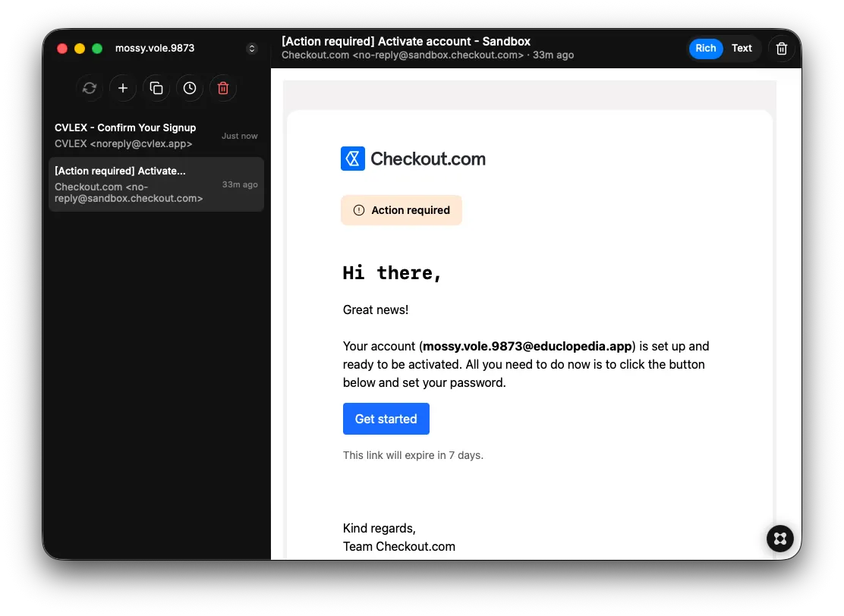Click the sender no-reply@sandbox.checkout.com in the header

point(438,55)
